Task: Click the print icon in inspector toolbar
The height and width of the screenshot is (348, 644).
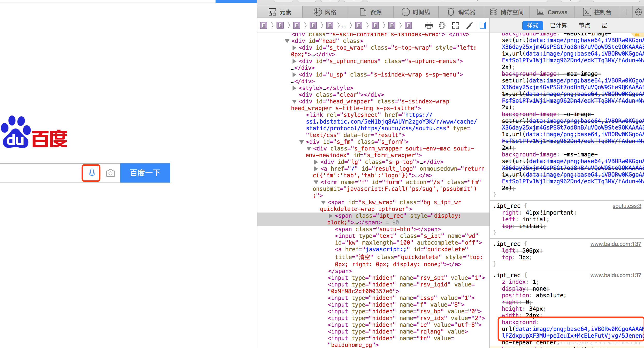Action: (x=429, y=25)
